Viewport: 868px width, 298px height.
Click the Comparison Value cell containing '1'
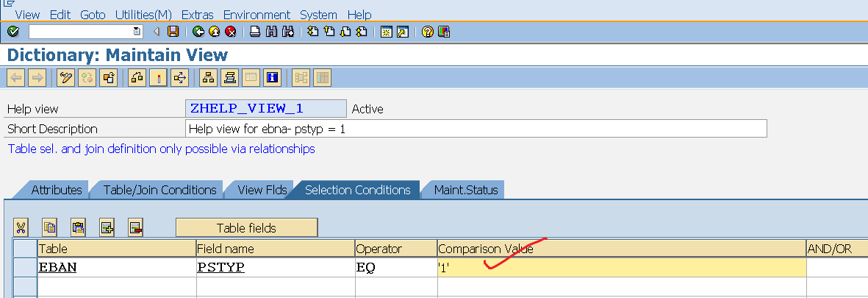click(x=621, y=268)
